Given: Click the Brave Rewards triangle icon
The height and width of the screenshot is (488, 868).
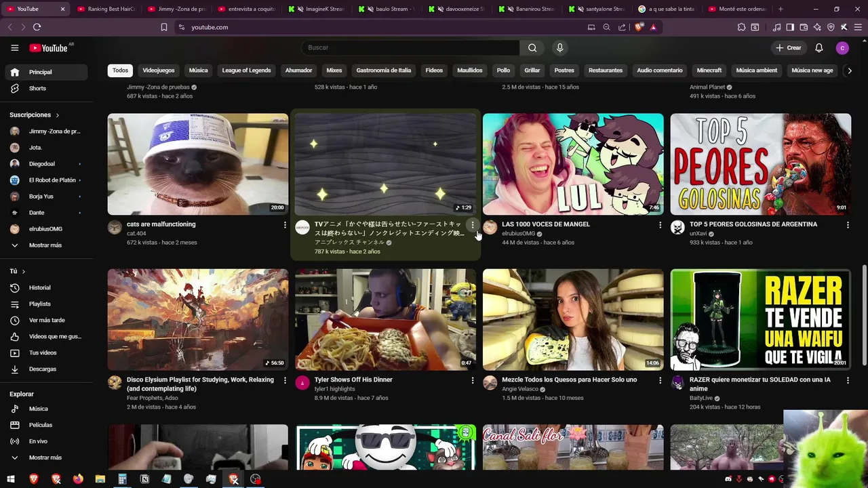Looking at the screenshot, I should [653, 27].
